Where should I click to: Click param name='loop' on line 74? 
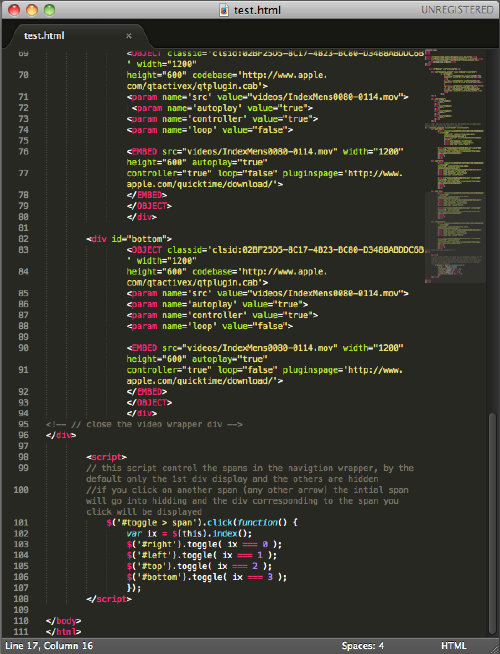pos(210,130)
